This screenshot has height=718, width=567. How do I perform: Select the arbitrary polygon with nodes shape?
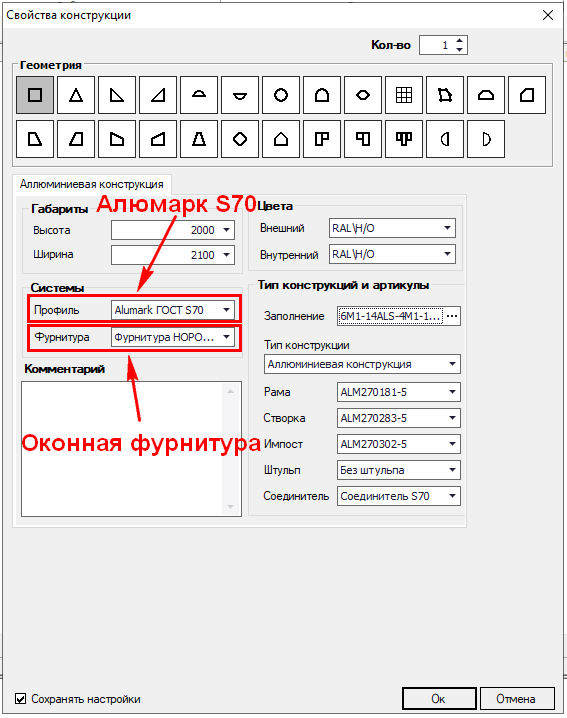pyautogui.click(x=445, y=95)
